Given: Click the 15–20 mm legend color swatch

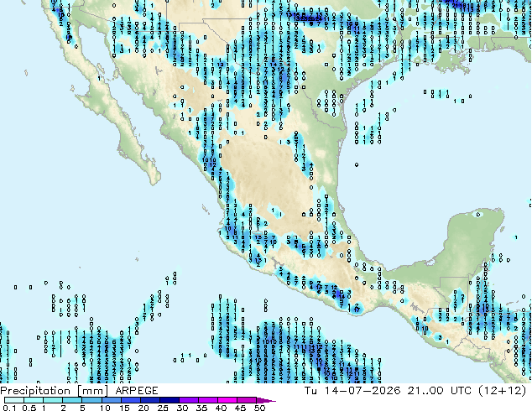Looking at the screenshot, I should pyautogui.click(x=131, y=400).
